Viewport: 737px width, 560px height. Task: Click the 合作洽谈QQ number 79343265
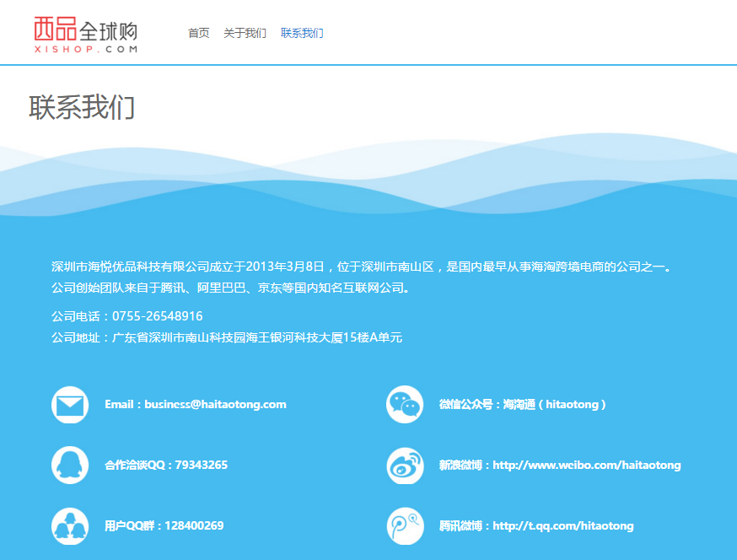tap(202, 465)
